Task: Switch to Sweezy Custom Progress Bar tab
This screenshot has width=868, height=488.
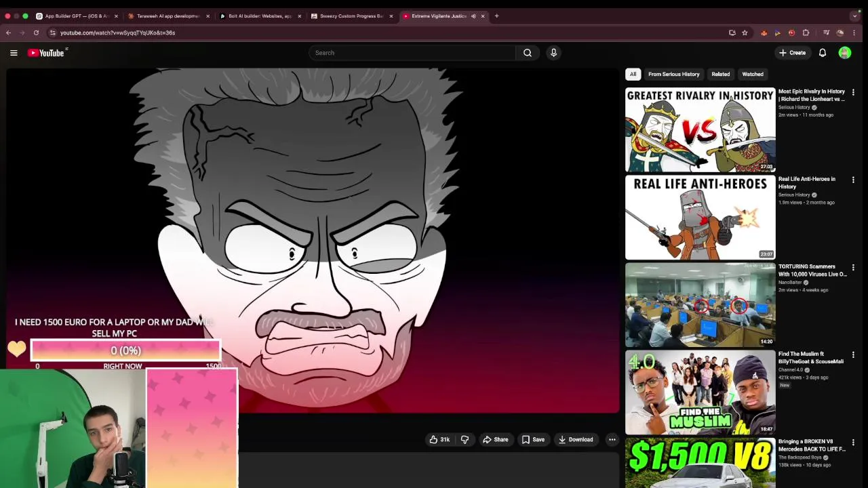Action: click(x=351, y=16)
